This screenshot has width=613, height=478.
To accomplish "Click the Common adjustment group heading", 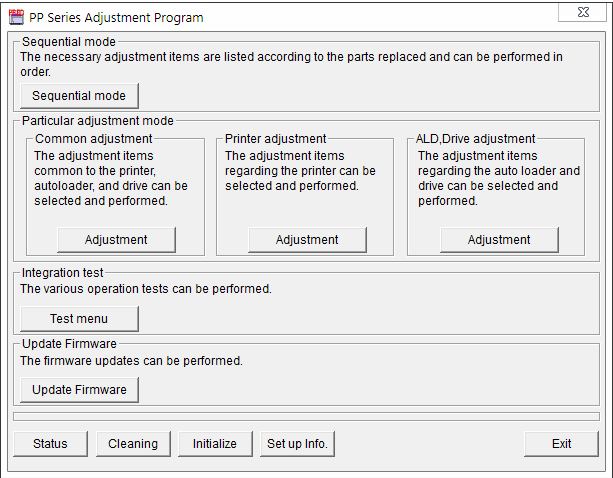I will [x=94, y=139].
